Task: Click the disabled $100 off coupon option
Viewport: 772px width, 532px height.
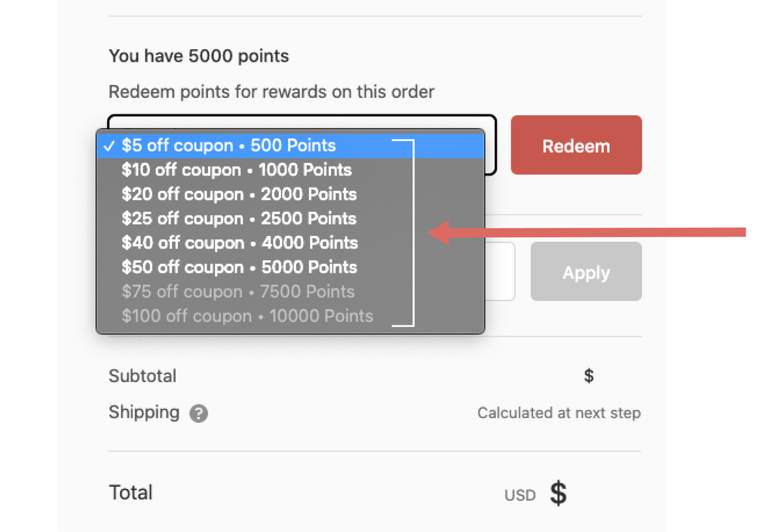Action: (247, 316)
